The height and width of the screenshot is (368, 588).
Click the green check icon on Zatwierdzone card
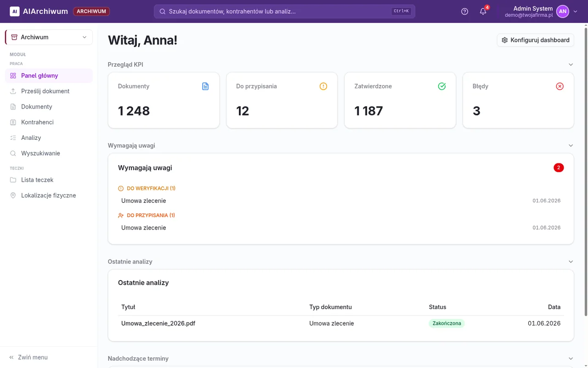point(442,86)
